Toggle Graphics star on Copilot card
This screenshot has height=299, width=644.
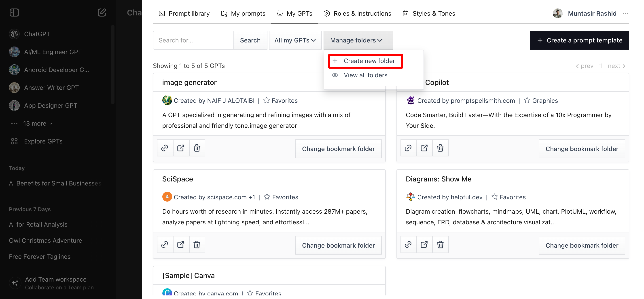click(x=527, y=100)
